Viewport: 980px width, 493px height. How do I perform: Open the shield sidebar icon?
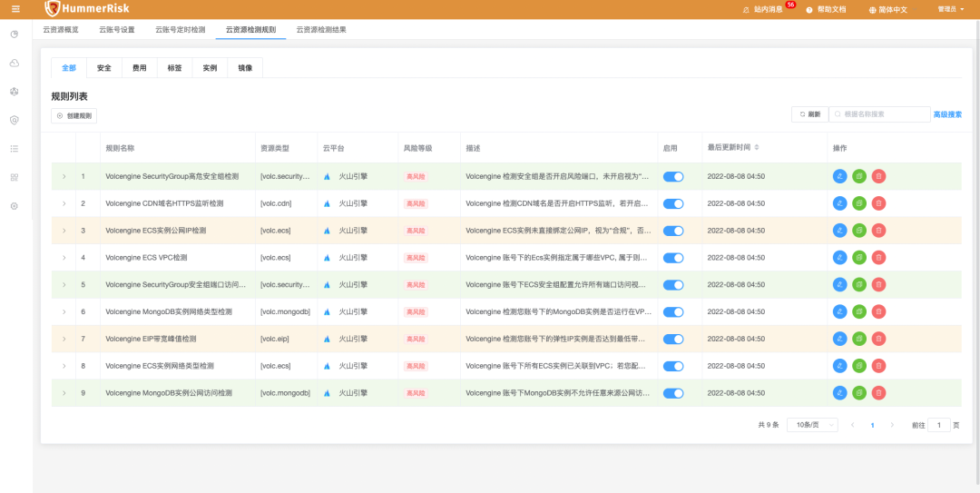coord(15,120)
